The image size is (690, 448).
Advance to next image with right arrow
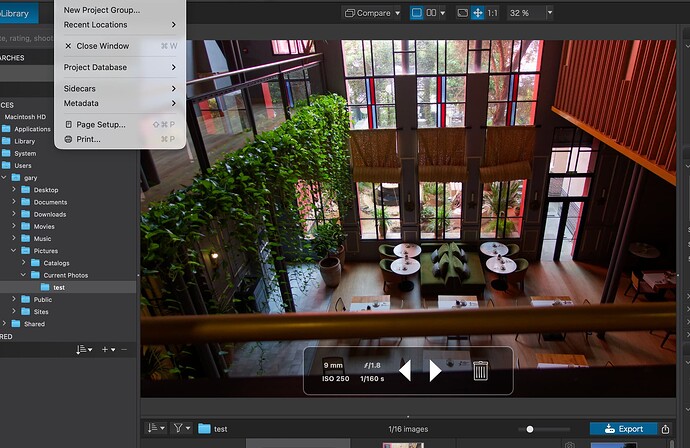click(x=435, y=371)
